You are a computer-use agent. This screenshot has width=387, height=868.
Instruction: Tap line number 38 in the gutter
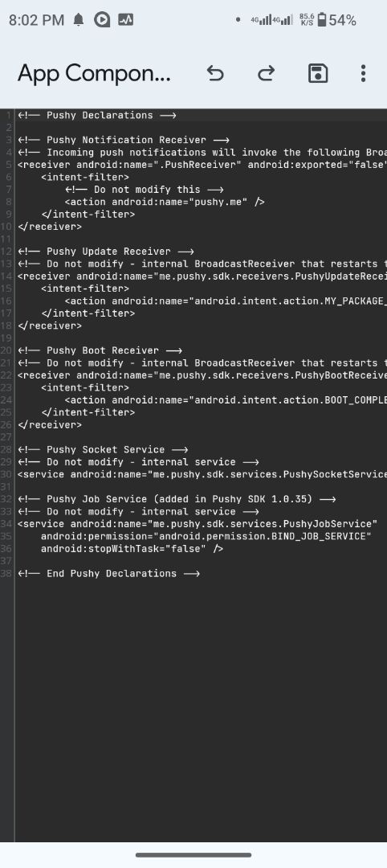click(6, 574)
